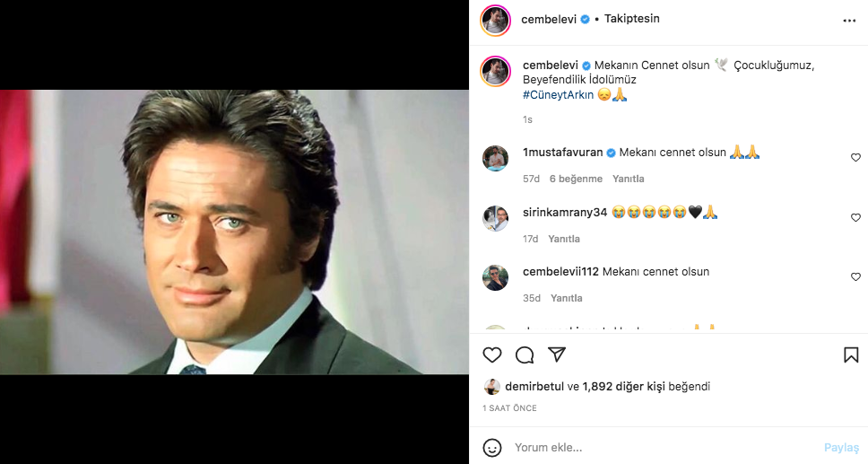This screenshot has width=868, height=464.
Task: Reply to cembelevii112's comment
Action: (567, 298)
